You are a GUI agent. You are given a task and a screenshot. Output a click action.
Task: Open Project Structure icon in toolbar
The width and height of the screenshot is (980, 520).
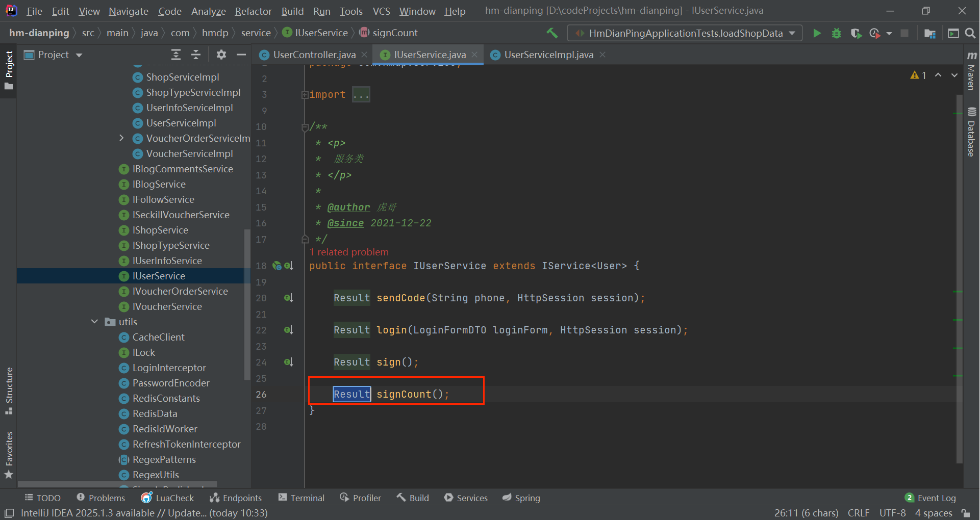(930, 33)
